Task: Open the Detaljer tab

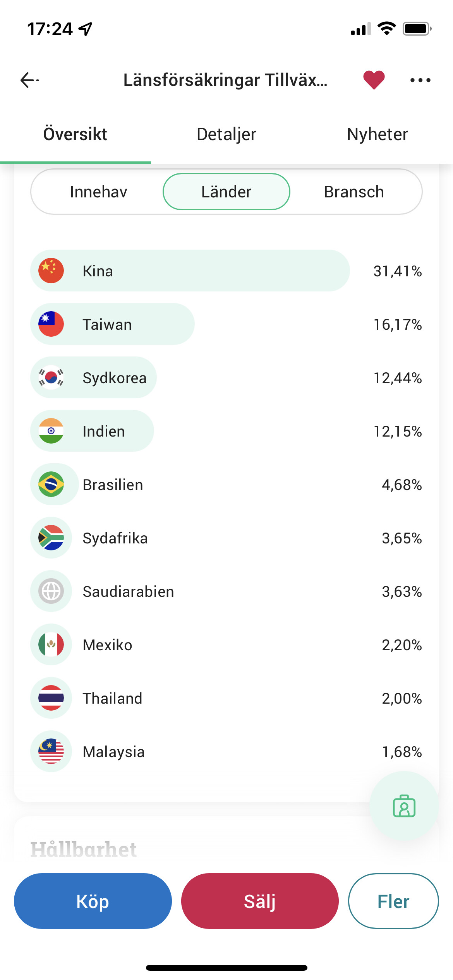Action: [x=226, y=134]
